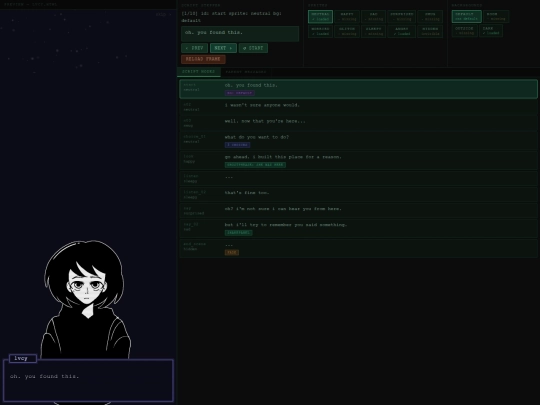This screenshot has width=540, height=405.
Task: Select node 'i wasn't sure anyone would.'
Action: [x=359, y=107]
